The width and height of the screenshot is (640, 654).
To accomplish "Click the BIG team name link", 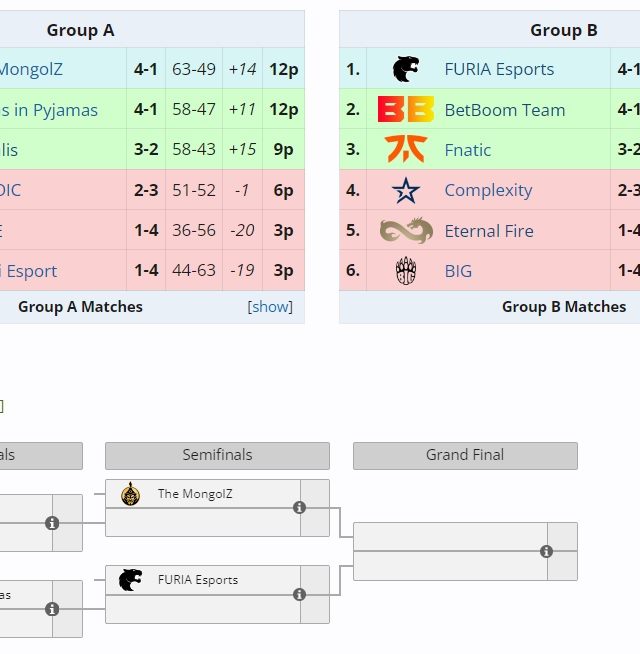I will click(458, 271).
